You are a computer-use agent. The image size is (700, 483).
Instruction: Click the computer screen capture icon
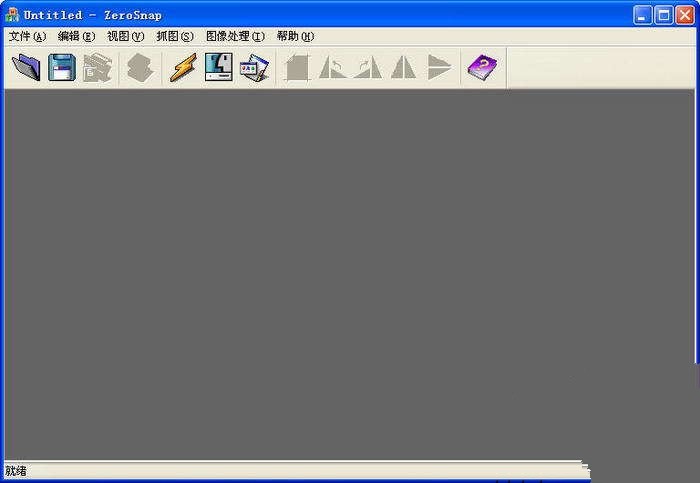coord(219,67)
